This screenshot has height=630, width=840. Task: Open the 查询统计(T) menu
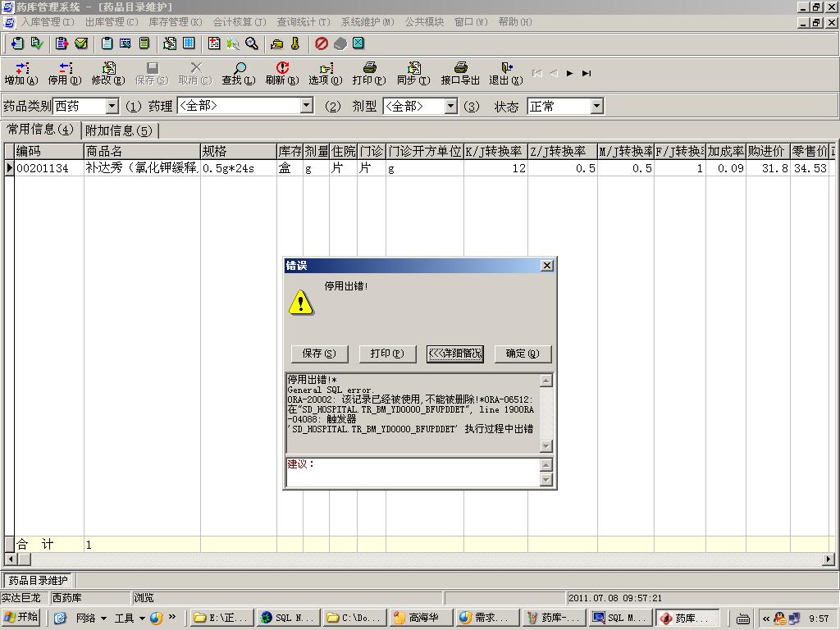(x=304, y=22)
